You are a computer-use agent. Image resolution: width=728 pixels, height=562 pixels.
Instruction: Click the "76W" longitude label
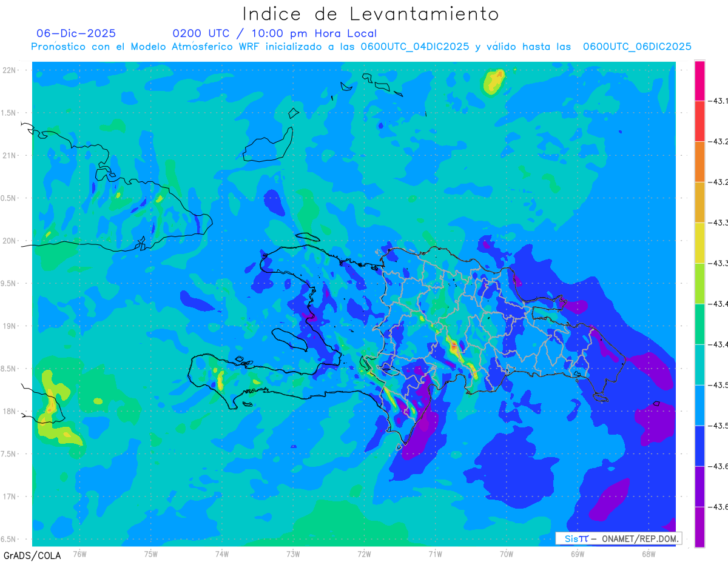[x=79, y=554]
